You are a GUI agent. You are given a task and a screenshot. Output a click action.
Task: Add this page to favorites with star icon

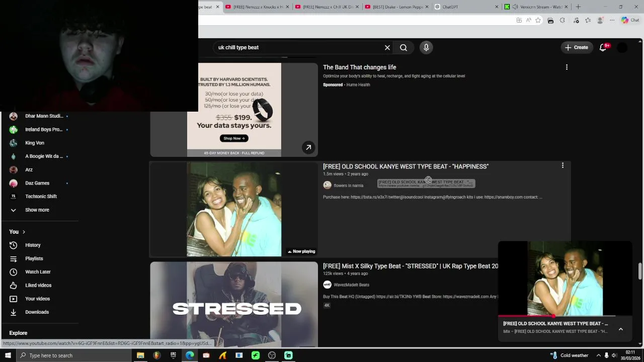(538, 20)
